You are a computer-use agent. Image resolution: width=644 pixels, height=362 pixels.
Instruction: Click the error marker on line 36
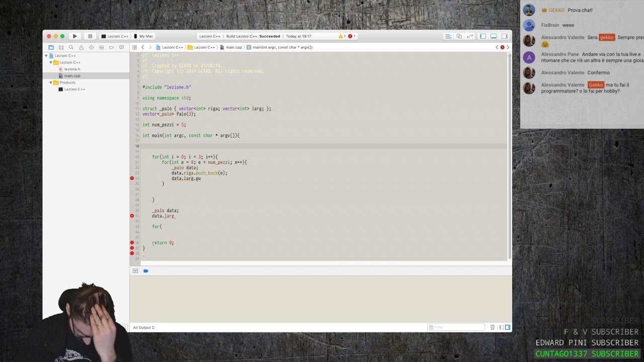[132, 243]
